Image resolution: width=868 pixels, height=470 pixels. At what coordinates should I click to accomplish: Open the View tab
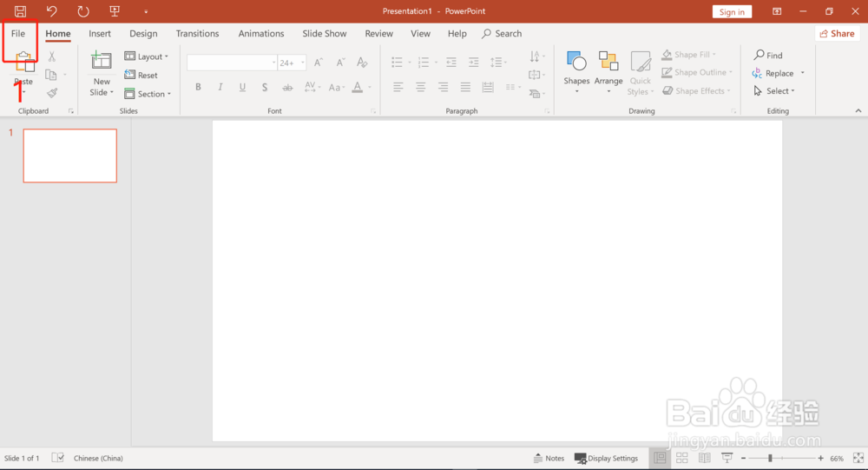(421, 34)
